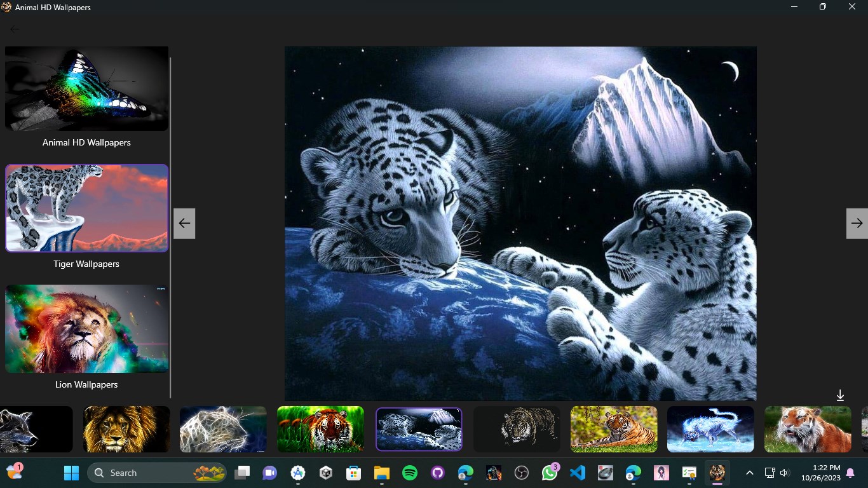
Task: Pick the blue ice tiger thumbnail
Action: [x=710, y=430]
